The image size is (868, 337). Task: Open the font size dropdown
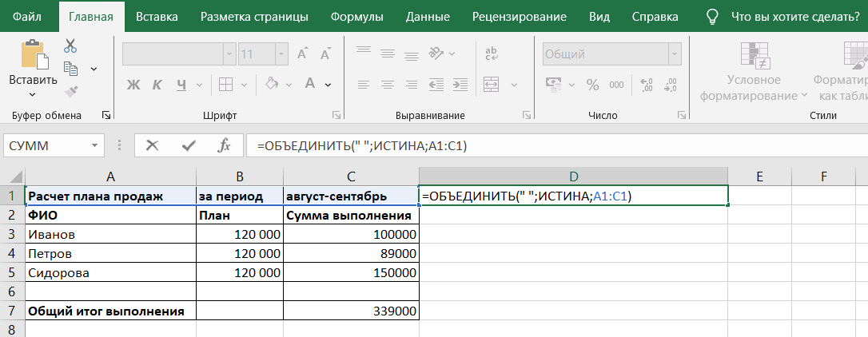[x=282, y=54]
